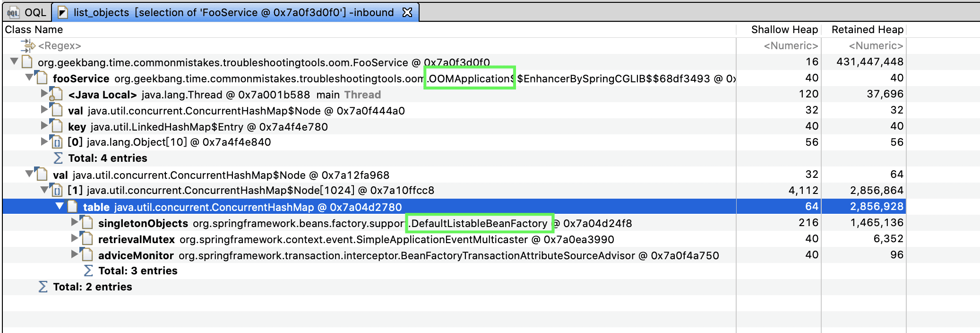Click the Shallow Heap Numeric filter field
980x333 pixels.
pos(790,46)
